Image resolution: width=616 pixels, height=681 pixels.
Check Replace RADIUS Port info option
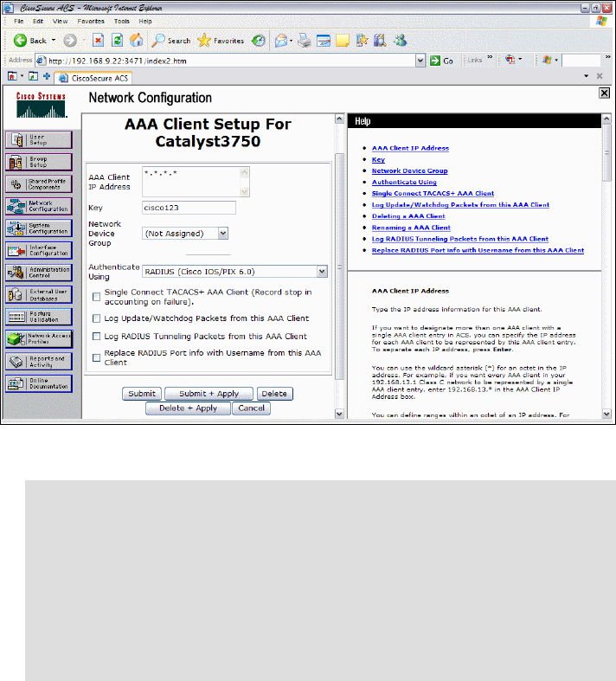pos(96,357)
